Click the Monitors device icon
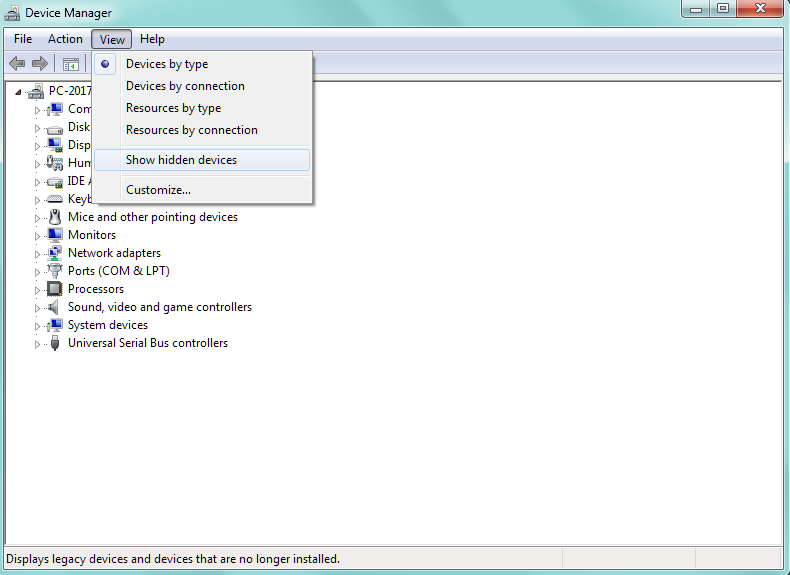Viewport: 790px width, 575px height. (x=55, y=235)
